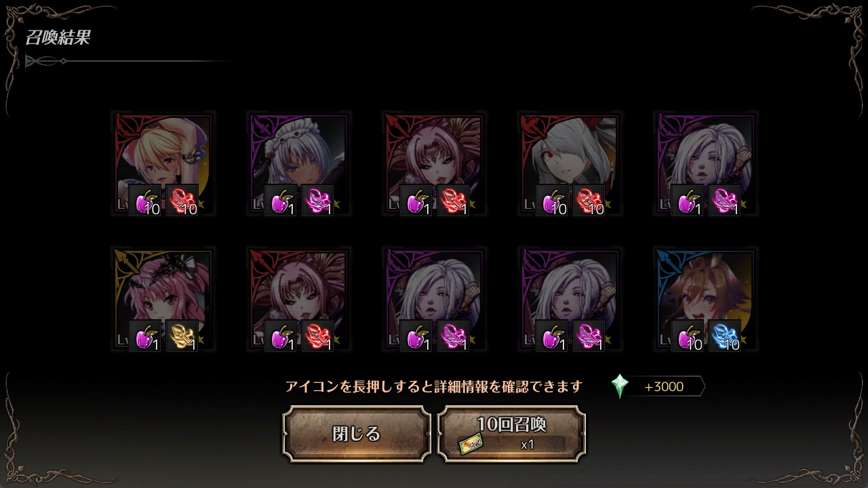Viewport: 868px width, 488px height.
Task: Click the summon ticket icon in 10回召喚 button
Action: pos(471,445)
